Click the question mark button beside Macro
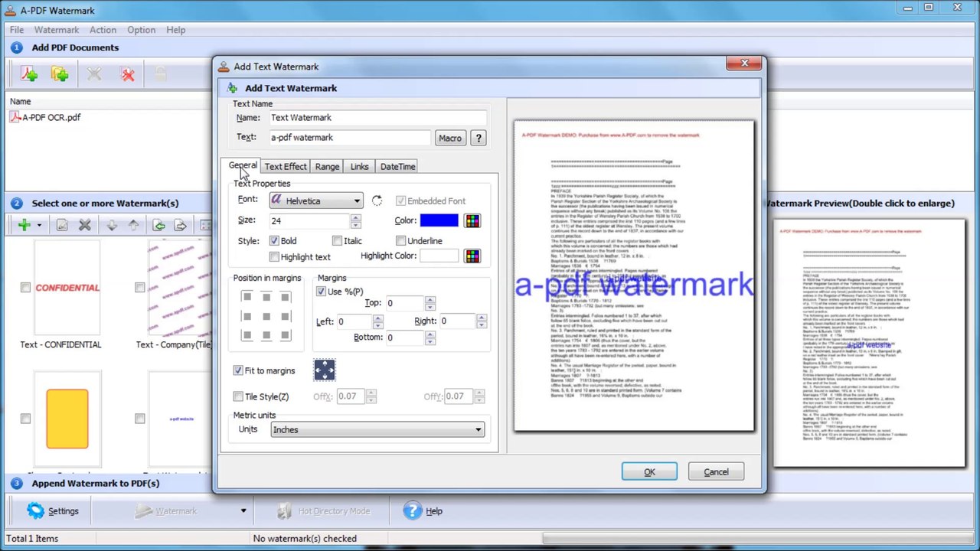Screen dimensions: 980x551 [x=479, y=138]
